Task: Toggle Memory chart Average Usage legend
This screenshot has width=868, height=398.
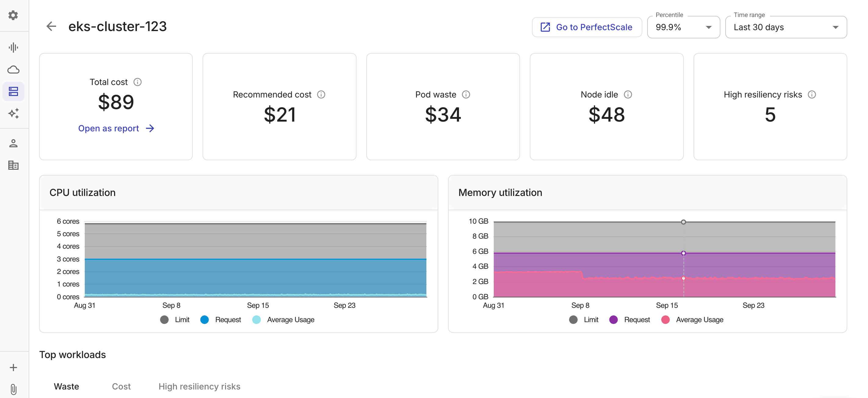Action: point(692,320)
